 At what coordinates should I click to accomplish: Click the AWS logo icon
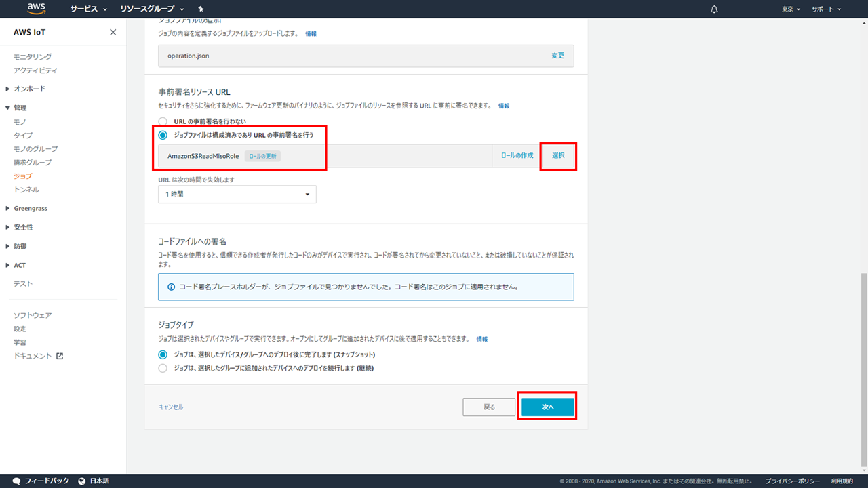pyautogui.click(x=37, y=9)
